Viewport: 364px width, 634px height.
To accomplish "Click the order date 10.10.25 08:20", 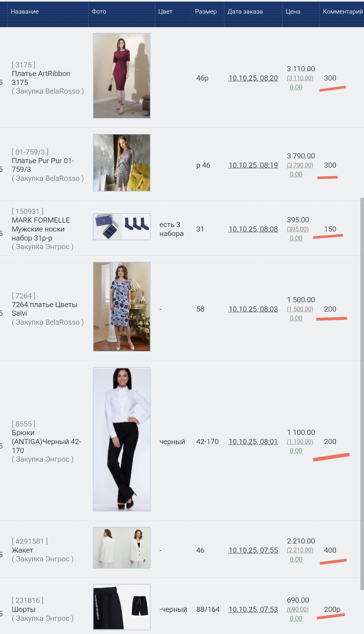I will pyautogui.click(x=253, y=78).
